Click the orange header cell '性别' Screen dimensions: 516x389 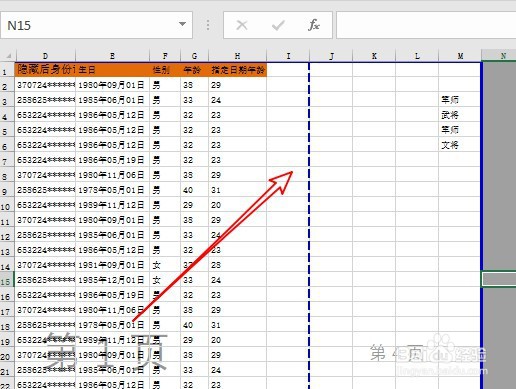(165, 70)
